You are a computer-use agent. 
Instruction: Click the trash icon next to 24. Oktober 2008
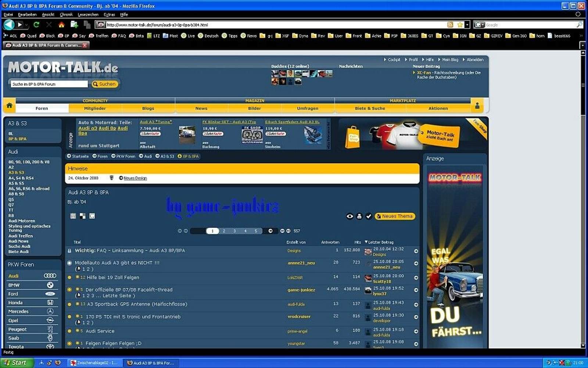point(111,178)
